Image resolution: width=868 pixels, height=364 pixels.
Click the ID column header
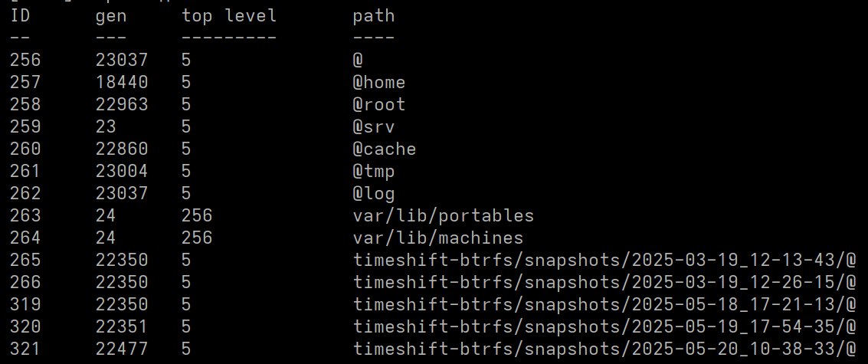pos(20,15)
